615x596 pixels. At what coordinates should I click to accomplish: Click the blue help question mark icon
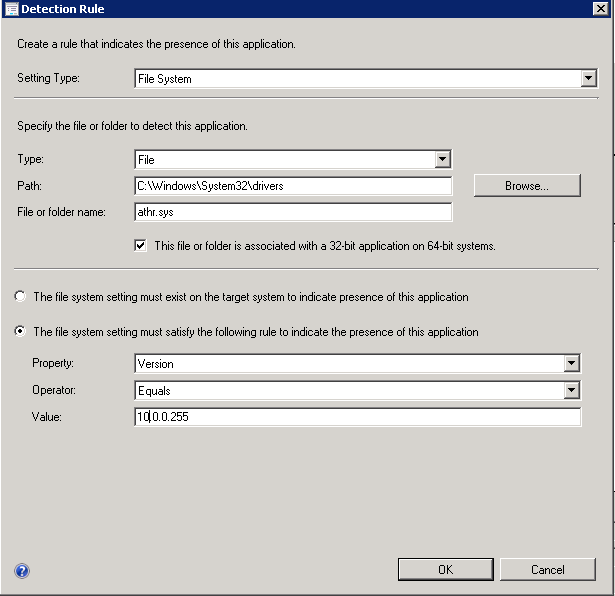tap(22, 571)
